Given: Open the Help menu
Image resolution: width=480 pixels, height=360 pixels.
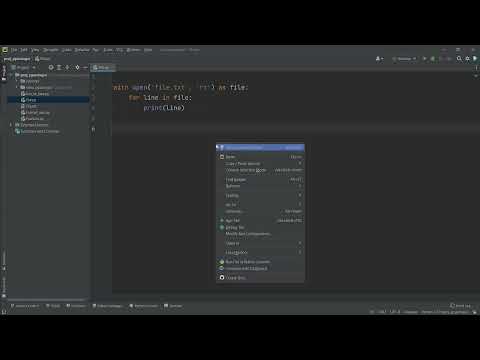Looking at the screenshot, I should 148,50.
